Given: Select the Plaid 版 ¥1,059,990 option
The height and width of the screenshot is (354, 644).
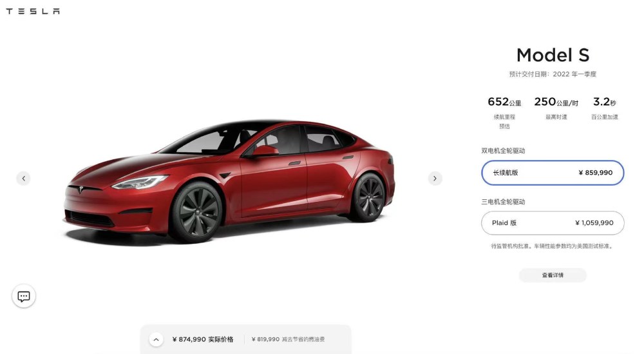Looking at the screenshot, I should pos(553,223).
